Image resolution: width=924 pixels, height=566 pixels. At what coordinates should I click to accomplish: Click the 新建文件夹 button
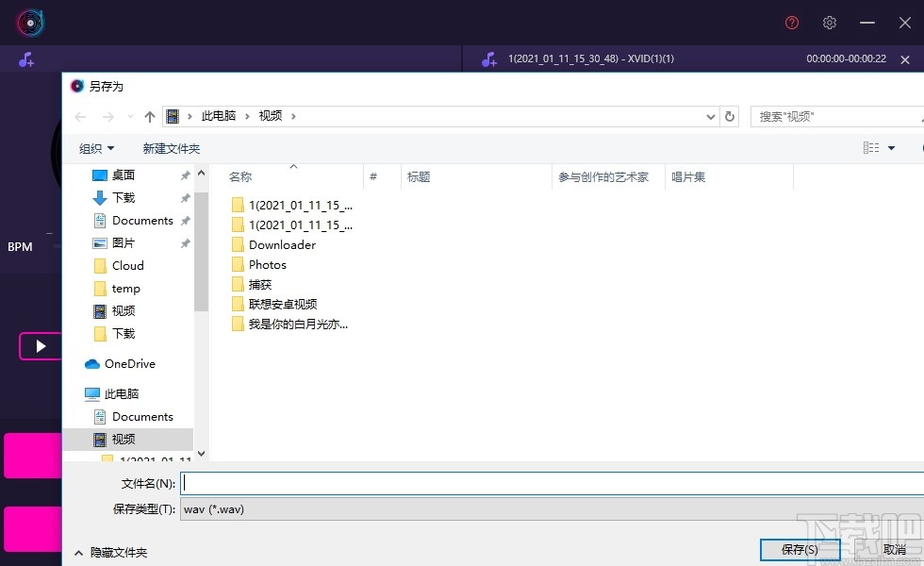coord(171,148)
